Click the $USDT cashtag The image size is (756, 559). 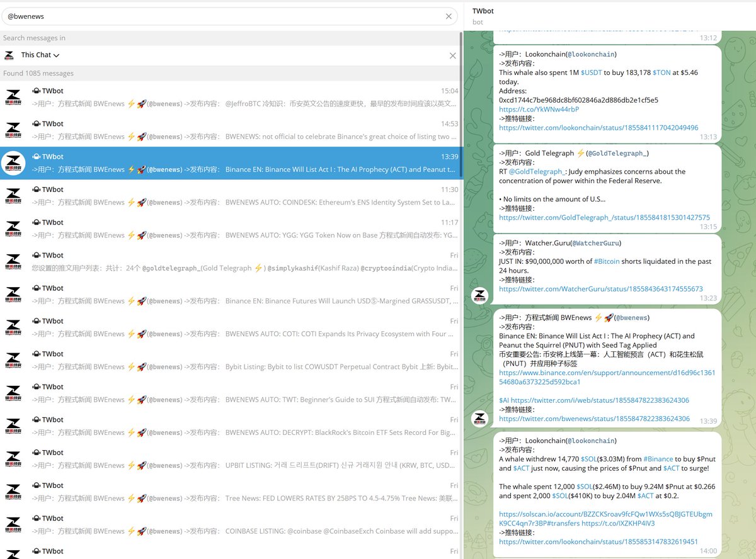click(x=592, y=72)
